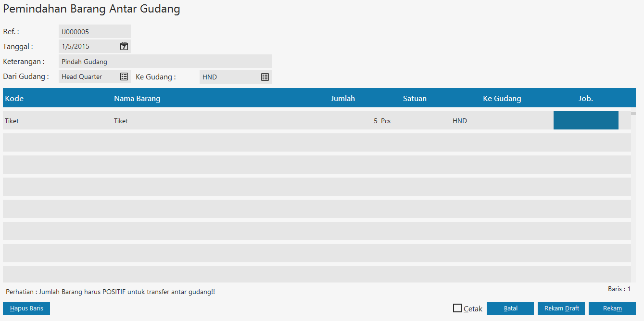
Task: Click the Ref. field with IJ000005
Action: tap(94, 32)
